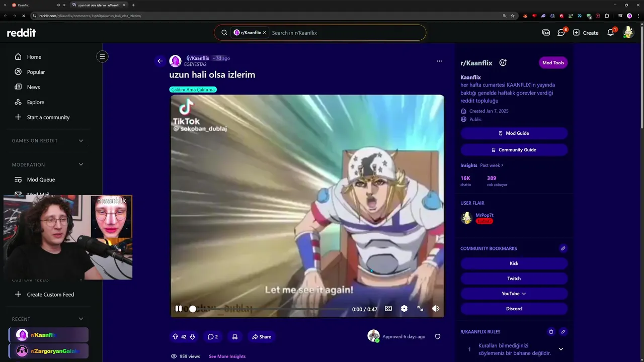Screen dimensions: 644x362
Task: Open the Discord bookmark
Action: point(514,309)
